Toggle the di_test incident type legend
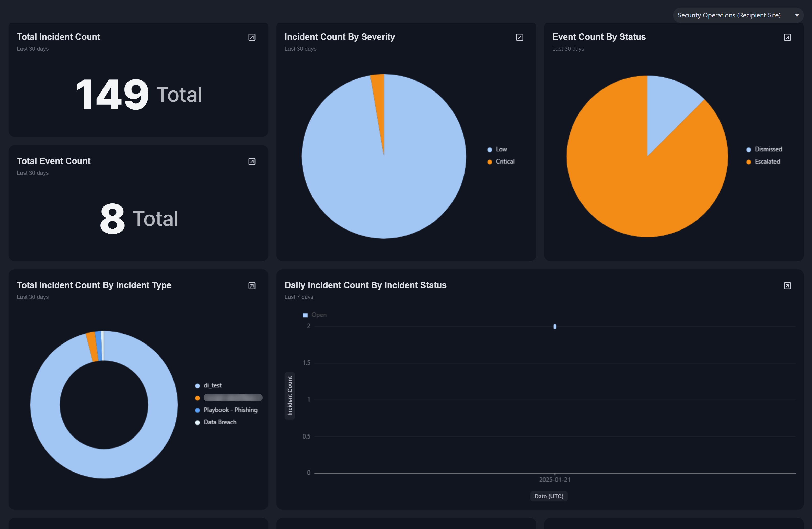The height and width of the screenshot is (529, 812). point(212,386)
